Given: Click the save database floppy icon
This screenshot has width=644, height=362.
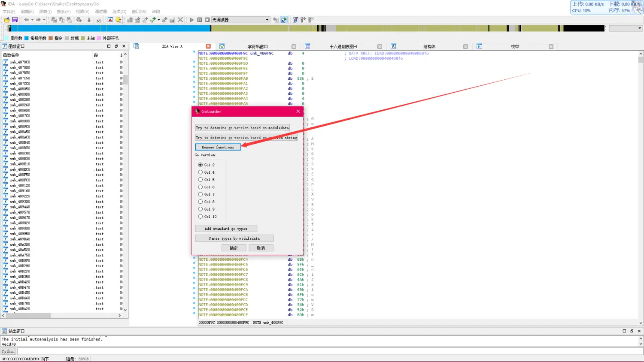Looking at the screenshot, I should click(x=15, y=20).
